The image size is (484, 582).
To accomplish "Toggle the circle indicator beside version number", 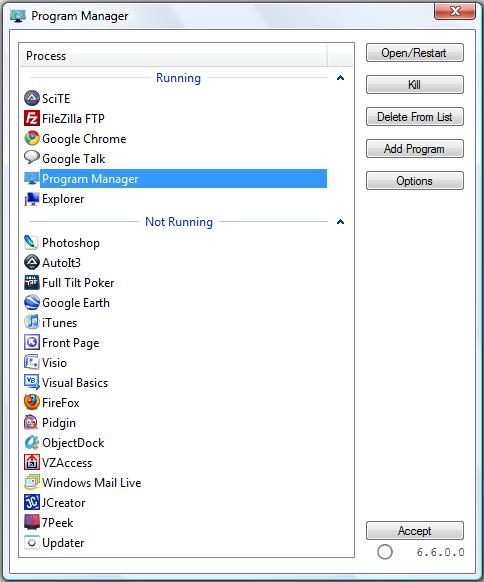I will (x=385, y=552).
